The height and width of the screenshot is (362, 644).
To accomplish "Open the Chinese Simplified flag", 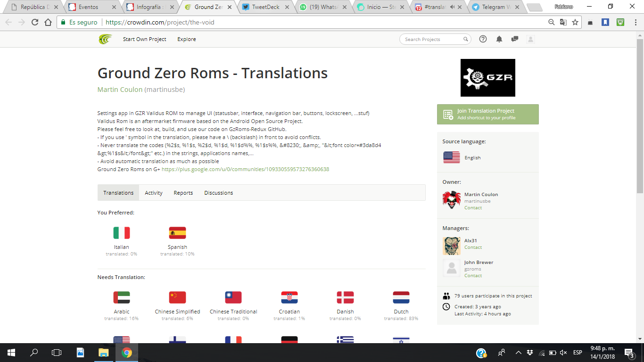I will point(177,297).
